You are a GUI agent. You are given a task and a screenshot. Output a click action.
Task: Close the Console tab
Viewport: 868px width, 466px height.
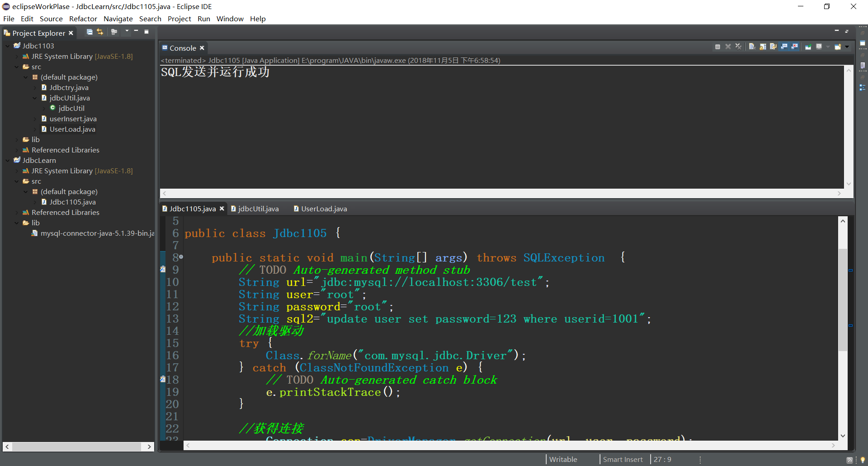coord(202,48)
